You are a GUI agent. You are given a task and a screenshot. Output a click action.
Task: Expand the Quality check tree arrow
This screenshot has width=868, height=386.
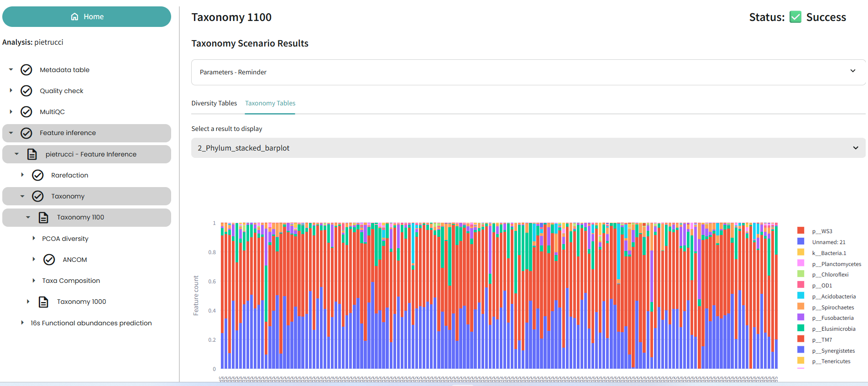pos(11,90)
